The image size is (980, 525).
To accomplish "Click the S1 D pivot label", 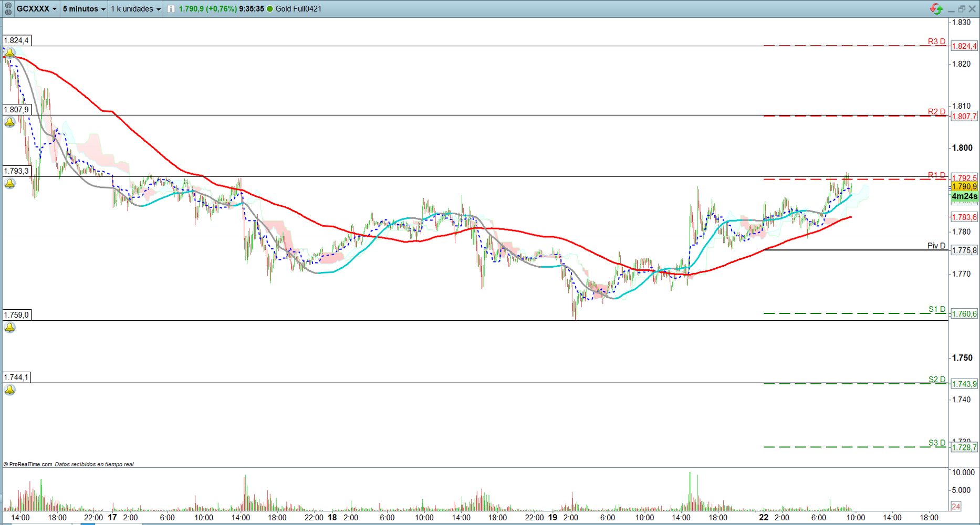I will click(937, 309).
